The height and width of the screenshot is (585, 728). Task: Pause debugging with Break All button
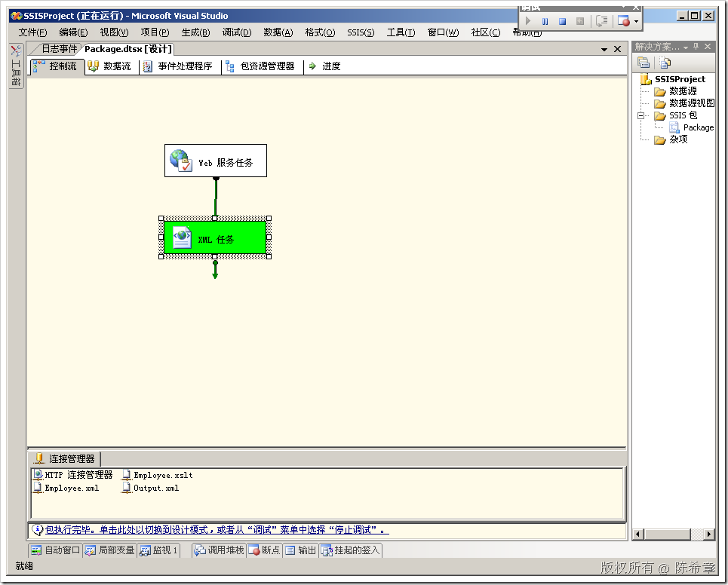545,21
